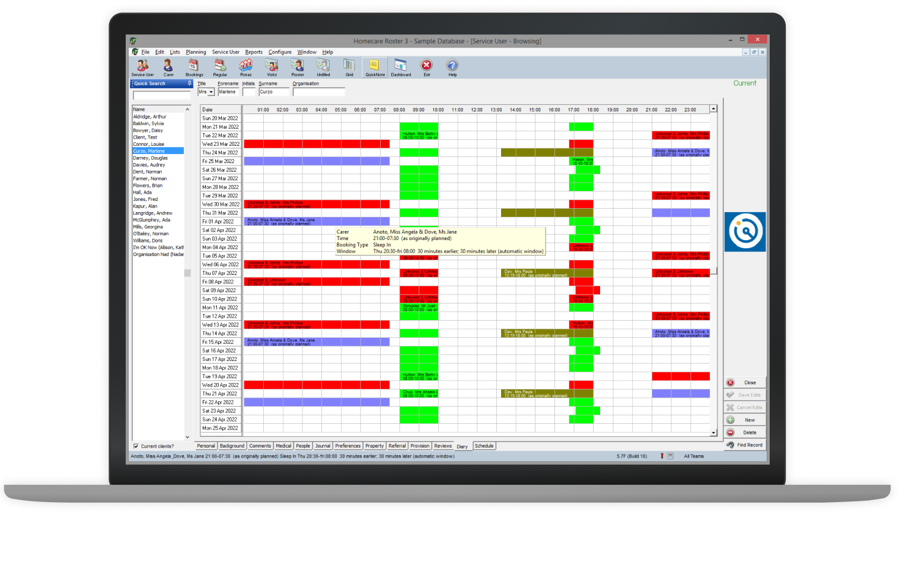Toggle the Current clients checkbox
Viewport: 912px width, 588px height.
click(x=136, y=446)
